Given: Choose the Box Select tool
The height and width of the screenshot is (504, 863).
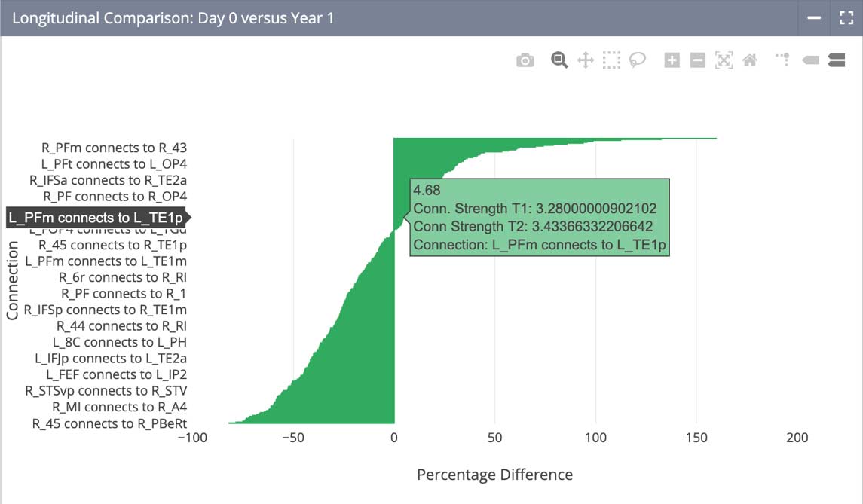Looking at the screenshot, I should 611,60.
